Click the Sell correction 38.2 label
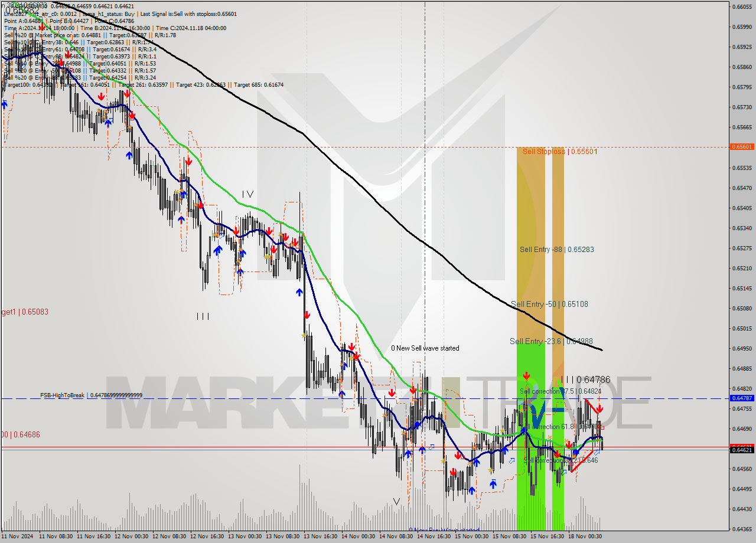The width and height of the screenshot is (756, 543). tap(561, 460)
